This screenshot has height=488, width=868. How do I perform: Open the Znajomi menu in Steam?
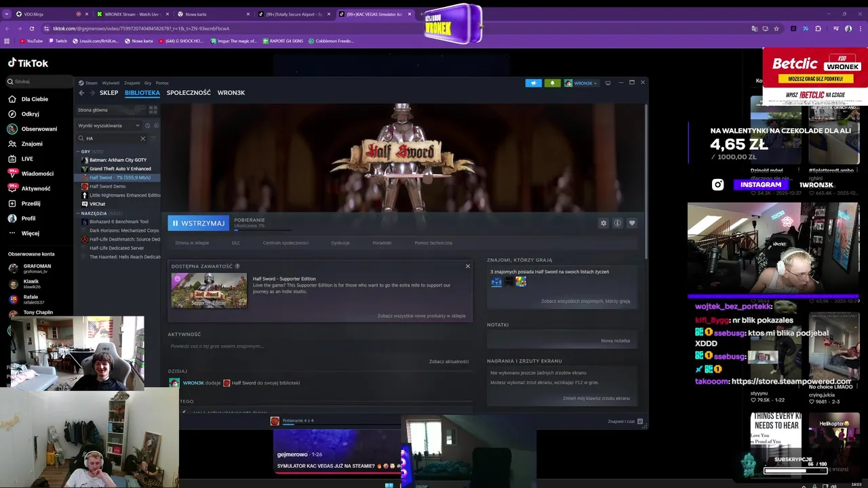click(132, 83)
